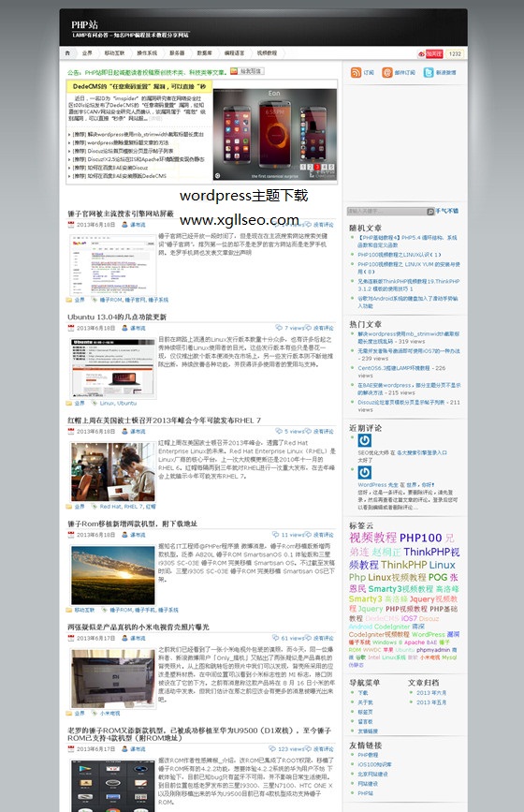Open the 移动互联 navigation menu item

[x=114, y=53]
